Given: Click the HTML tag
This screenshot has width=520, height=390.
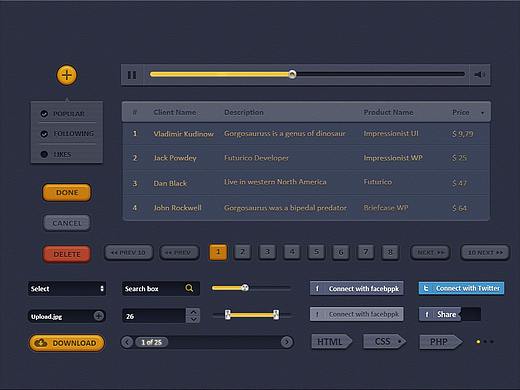Looking at the screenshot, I should 332,342.
